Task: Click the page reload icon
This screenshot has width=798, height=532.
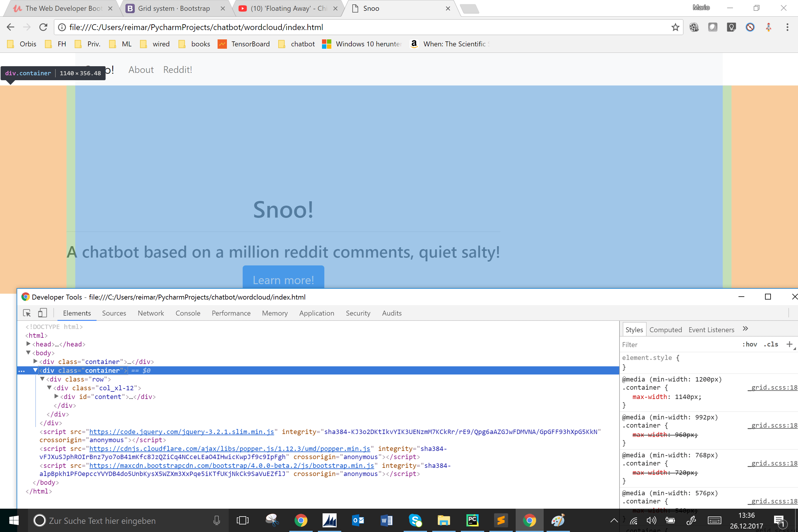Action: 43,27
